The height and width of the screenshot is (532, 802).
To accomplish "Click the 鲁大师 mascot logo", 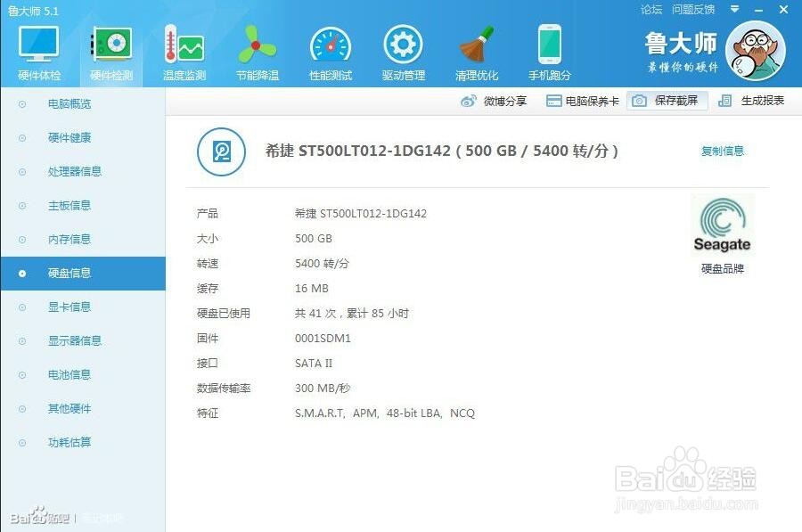I will (x=757, y=51).
